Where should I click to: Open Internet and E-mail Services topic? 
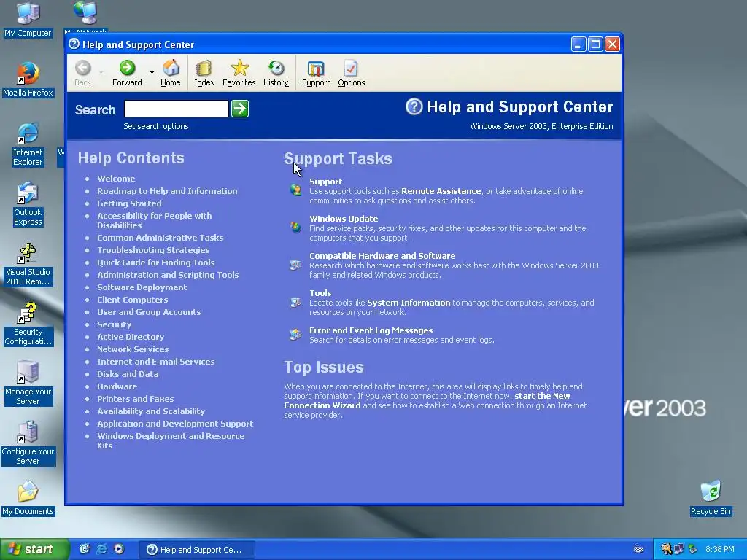click(x=156, y=362)
